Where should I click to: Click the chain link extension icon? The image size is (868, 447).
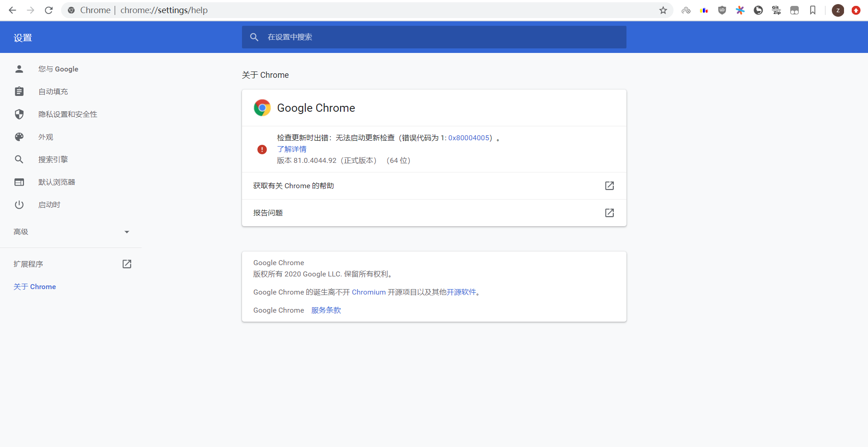[686, 10]
